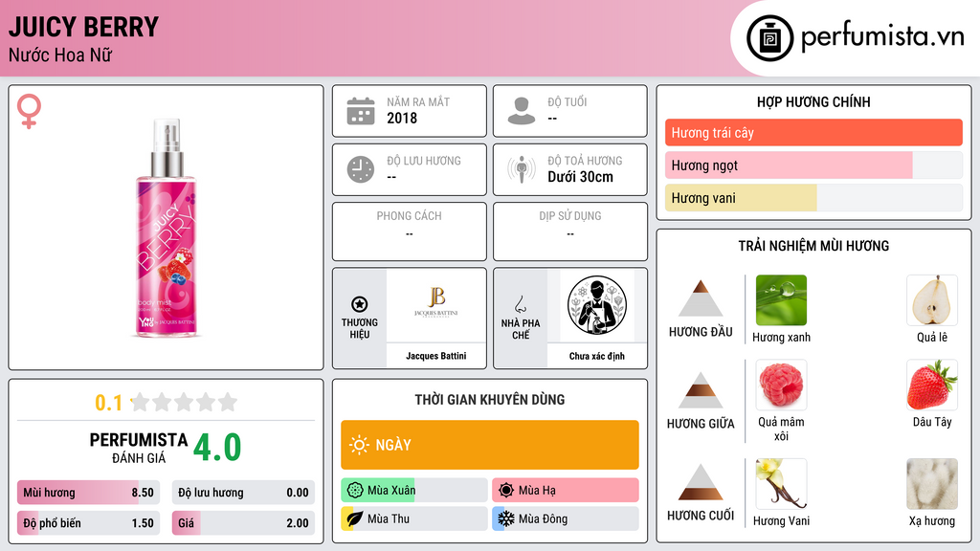Click the Dâu Tây strawberry image
The width and height of the screenshot is (980, 551).
point(932,385)
